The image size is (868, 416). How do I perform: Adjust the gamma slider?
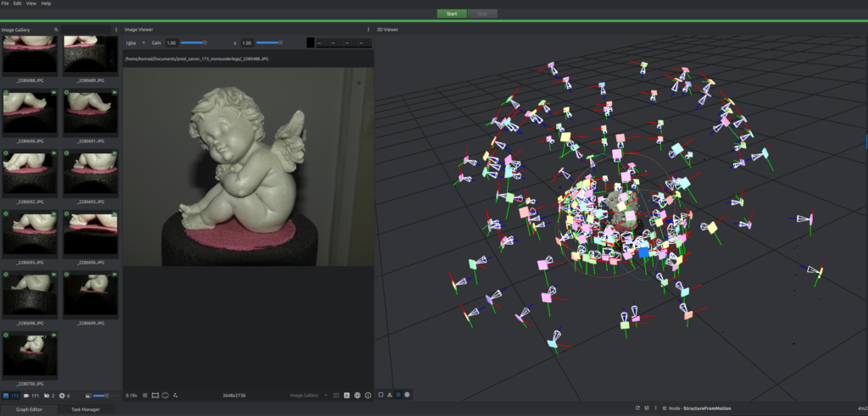(280, 42)
